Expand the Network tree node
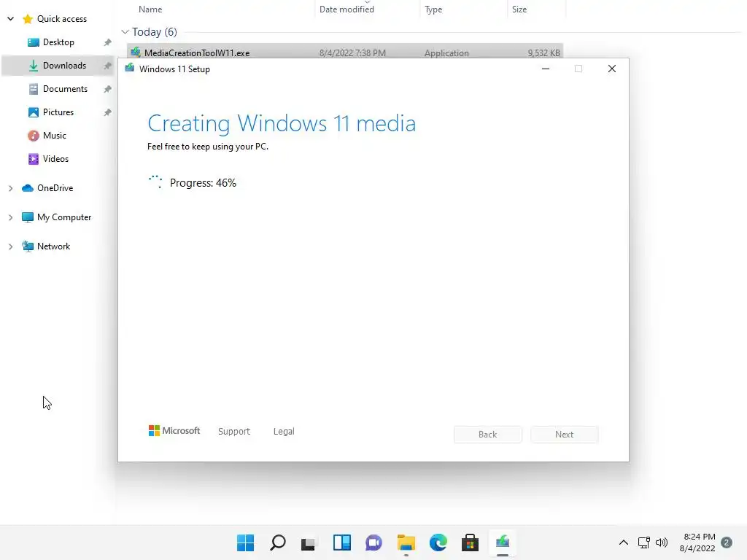The image size is (747, 560). pos(10,246)
